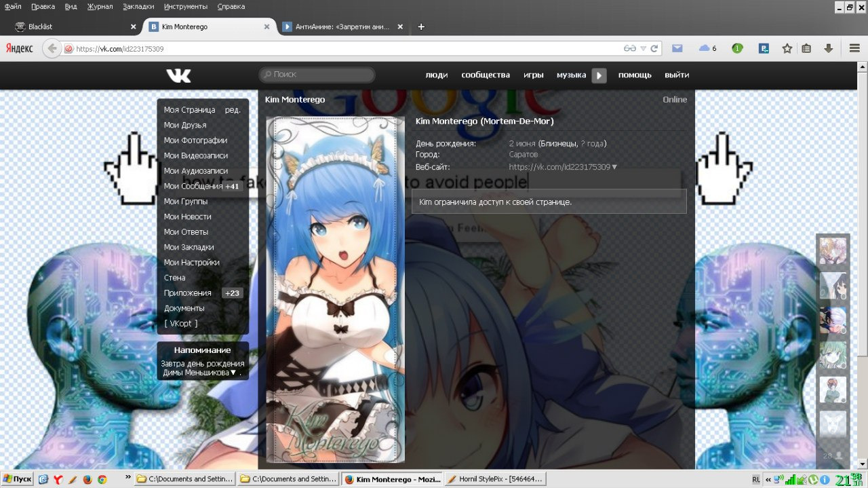
Task: Click the mail envelope toolbar icon
Action: pyautogui.click(x=677, y=48)
